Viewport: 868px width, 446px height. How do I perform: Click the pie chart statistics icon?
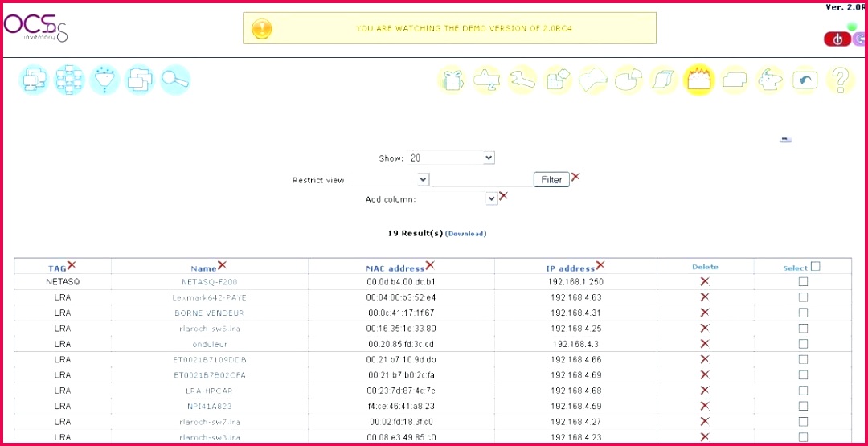[628, 80]
